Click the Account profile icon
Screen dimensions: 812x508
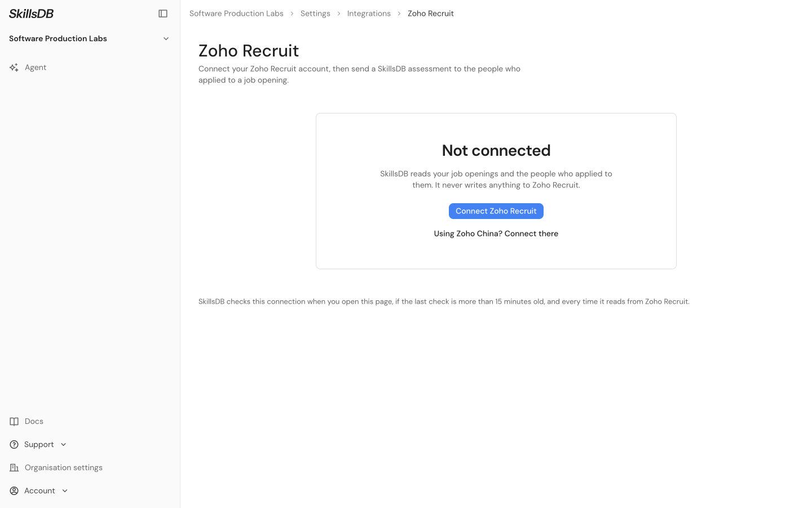click(14, 491)
